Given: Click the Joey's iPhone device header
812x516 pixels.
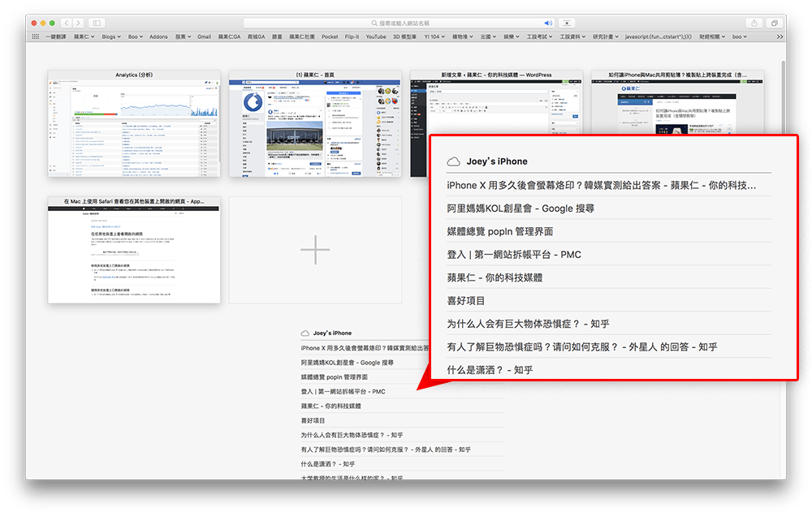Looking at the screenshot, I should pyautogui.click(x=332, y=333).
